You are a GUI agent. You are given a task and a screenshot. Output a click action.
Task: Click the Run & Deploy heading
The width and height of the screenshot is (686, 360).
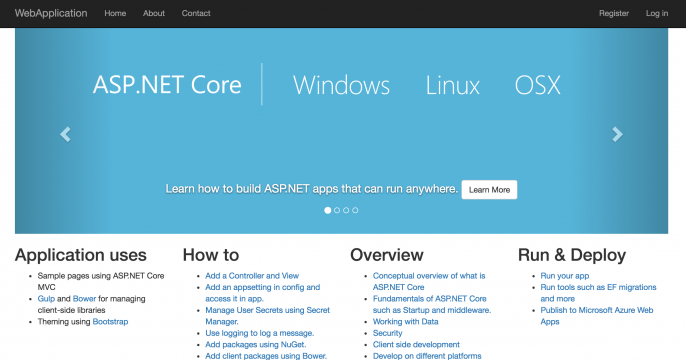572,255
